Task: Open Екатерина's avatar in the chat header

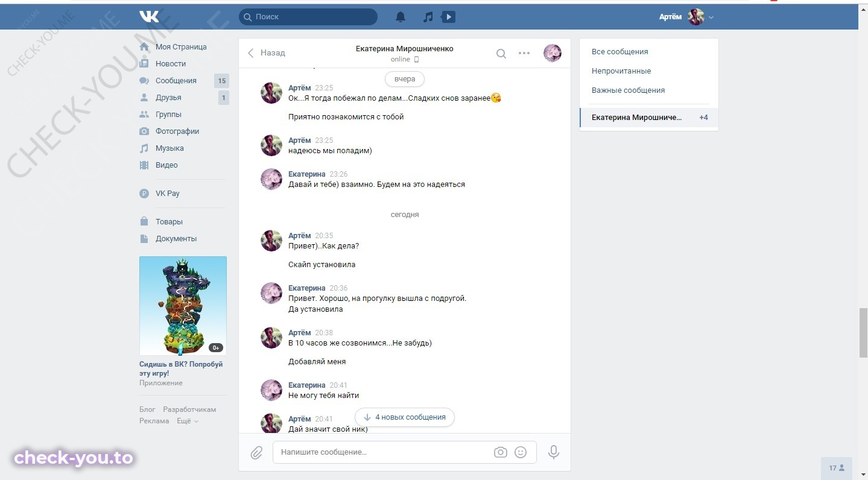Action: [553, 53]
